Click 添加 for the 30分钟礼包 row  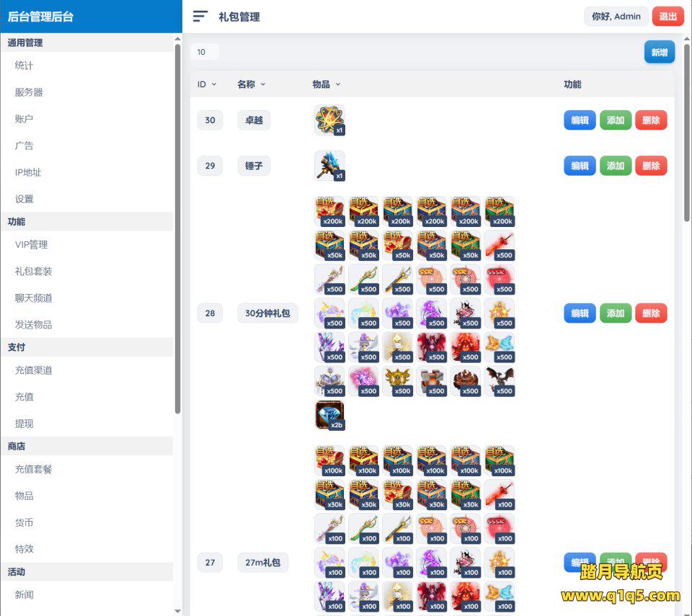pyautogui.click(x=616, y=313)
